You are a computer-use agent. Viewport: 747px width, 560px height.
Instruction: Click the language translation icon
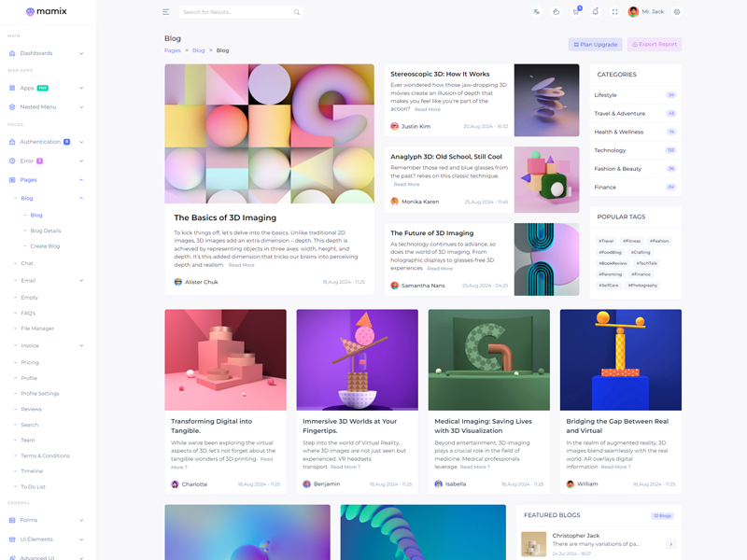point(536,12)
